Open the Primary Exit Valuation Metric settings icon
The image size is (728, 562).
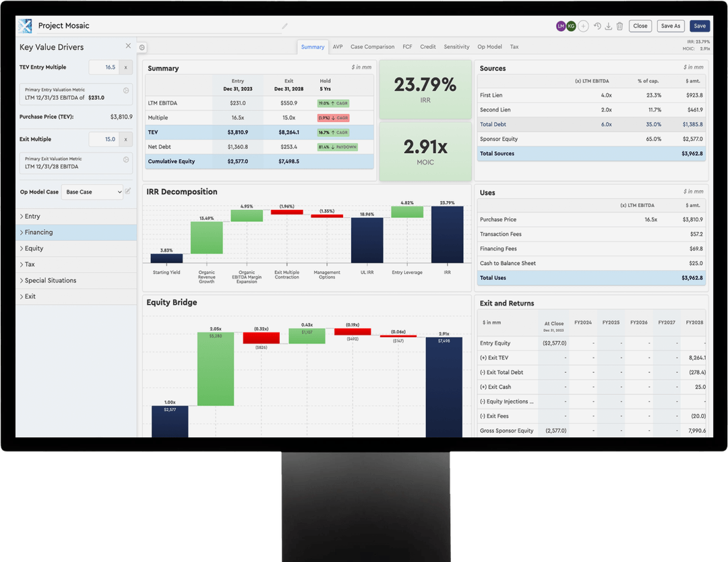point(126,160)
